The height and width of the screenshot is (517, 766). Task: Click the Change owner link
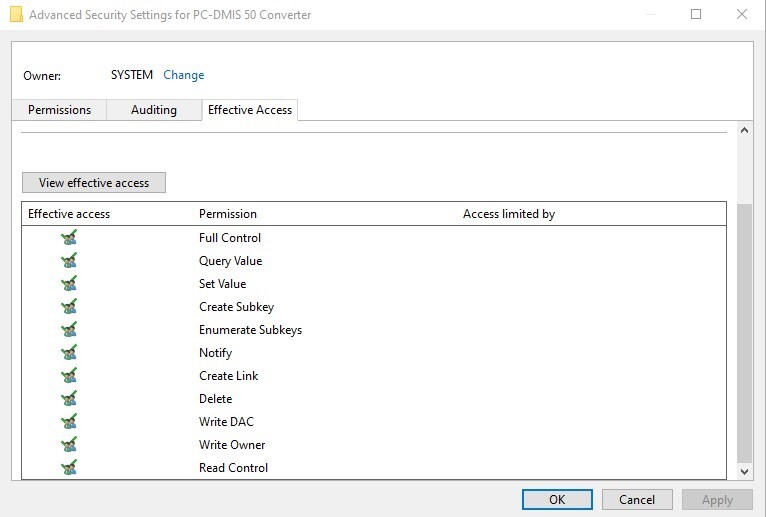[184, 75]
